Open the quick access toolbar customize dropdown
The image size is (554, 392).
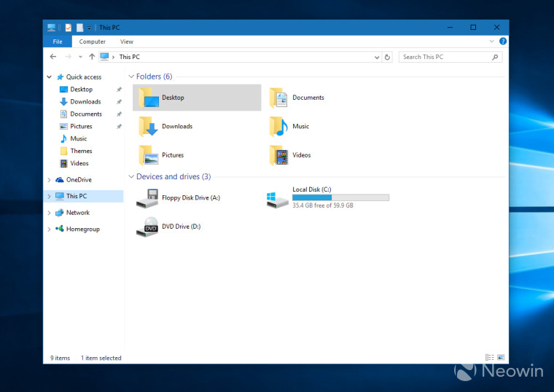tap(89, 28)
